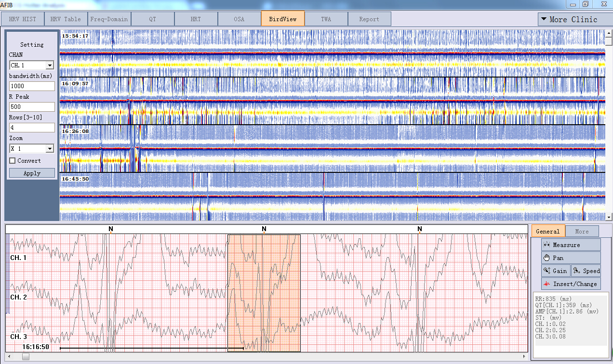Click the Speed button
The image size is (613, 364).
(586, 271)
